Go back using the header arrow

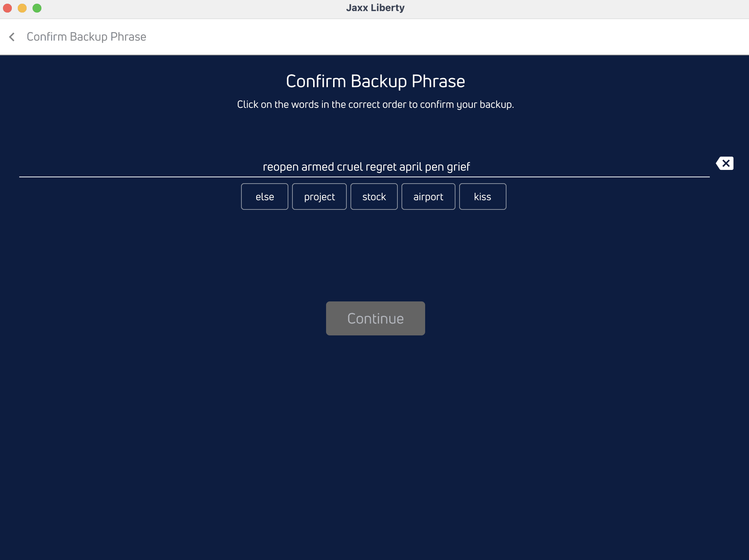12,37
